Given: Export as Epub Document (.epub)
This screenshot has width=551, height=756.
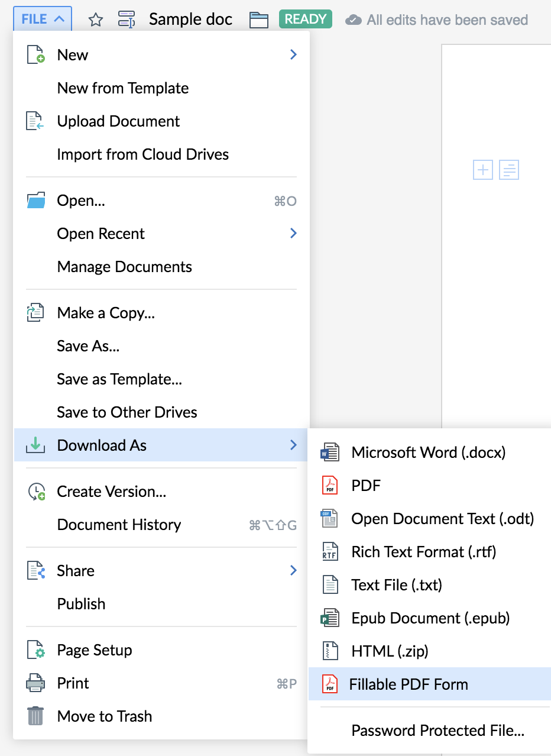Looking at the screenshot, I should (x=430, y=618).
